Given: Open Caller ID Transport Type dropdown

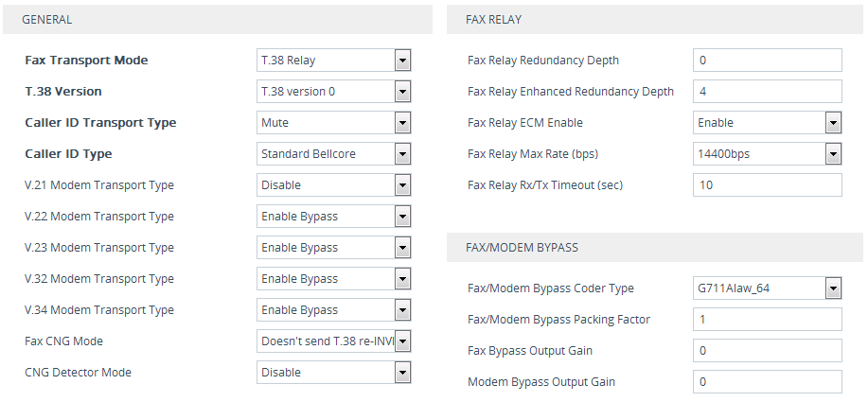Looking at the screenshot, I should click(333, 123).
